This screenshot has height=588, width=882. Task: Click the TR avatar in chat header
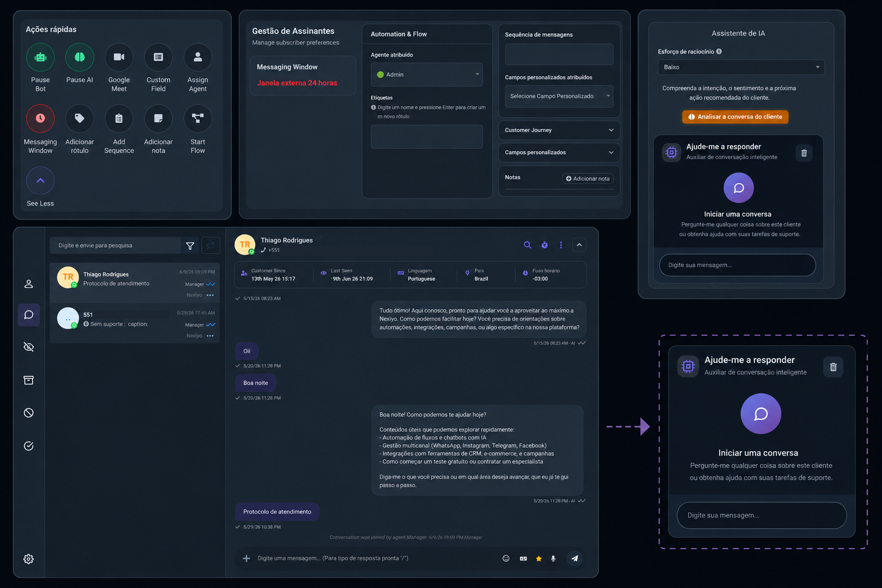point(245,245)
